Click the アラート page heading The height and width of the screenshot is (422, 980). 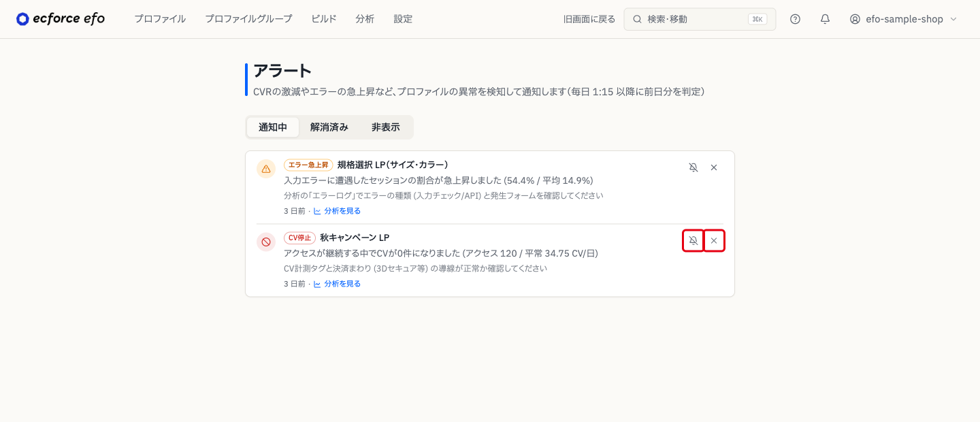click(x=282, y=71)
